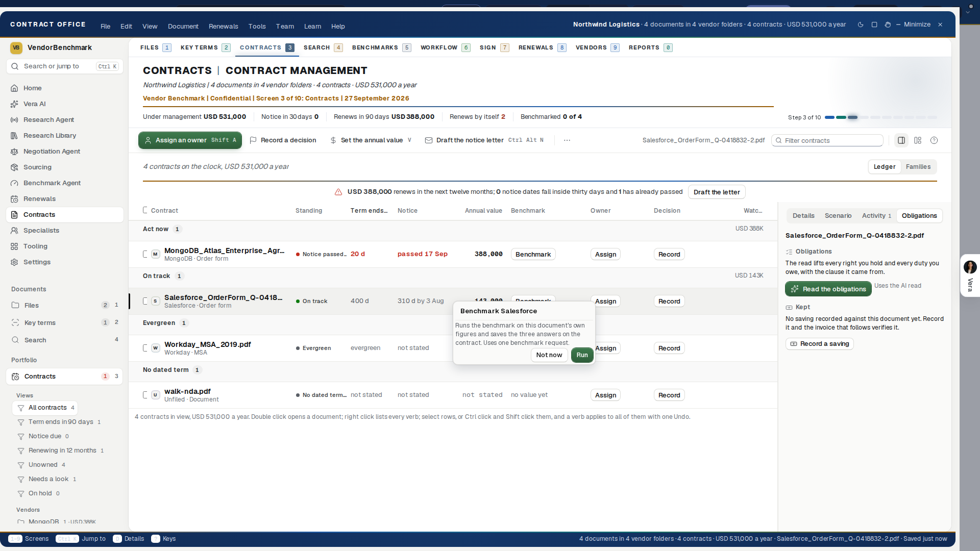This screenshot has height=551, width=980.
Task: Open the File menu
Action: click(105, 27)
